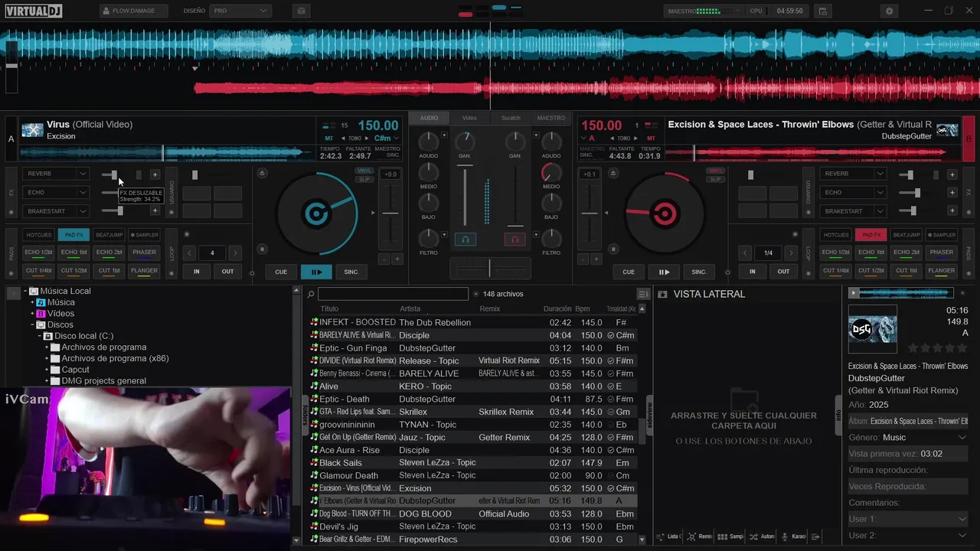Open deck A key C#m dropdown

pyautogui.click(x=396, y=139)
